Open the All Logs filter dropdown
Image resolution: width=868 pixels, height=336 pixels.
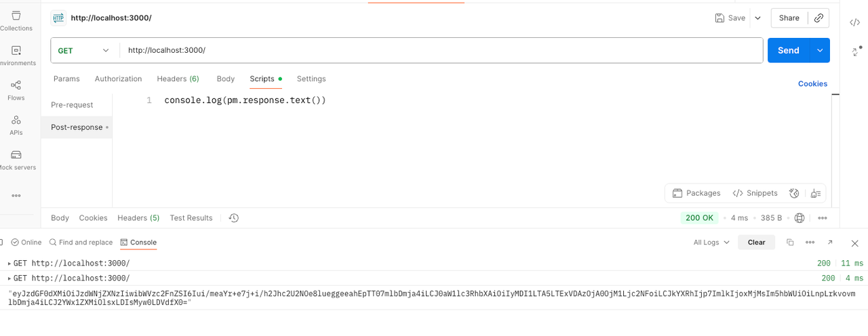click(711, 243)
